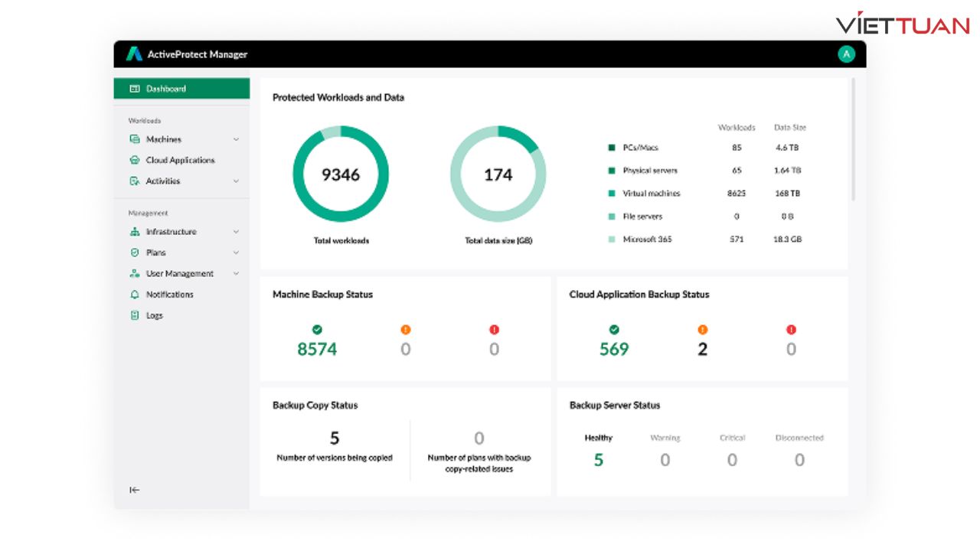The width and height of the screenshot is (980, 551).
Task: Expand the Machines submenu chevron
Action: tap(236, 139)
